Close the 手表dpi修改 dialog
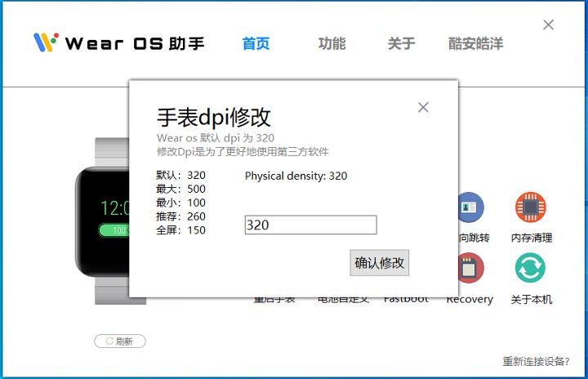The image size is (588, 379). point(423,107)
